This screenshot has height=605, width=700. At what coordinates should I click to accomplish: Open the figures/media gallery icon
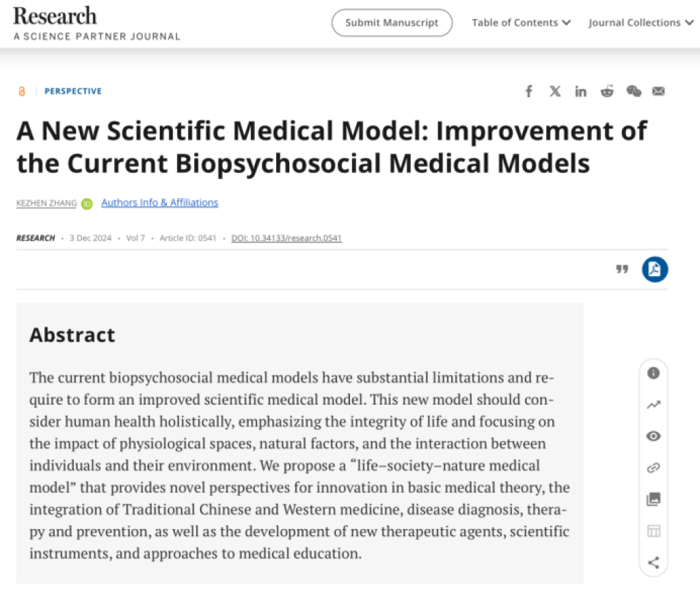[654, 500]
